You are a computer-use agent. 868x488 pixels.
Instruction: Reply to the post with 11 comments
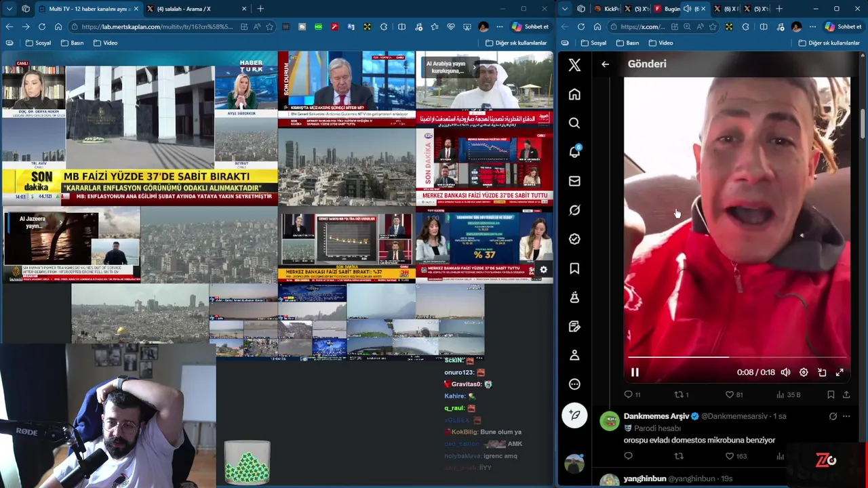632,394
